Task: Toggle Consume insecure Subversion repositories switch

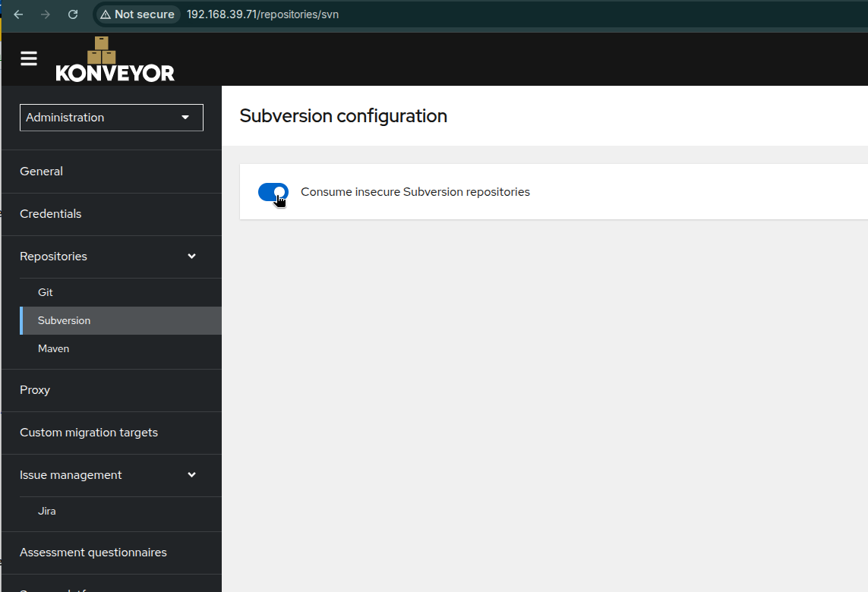Action: coord(273,193)
